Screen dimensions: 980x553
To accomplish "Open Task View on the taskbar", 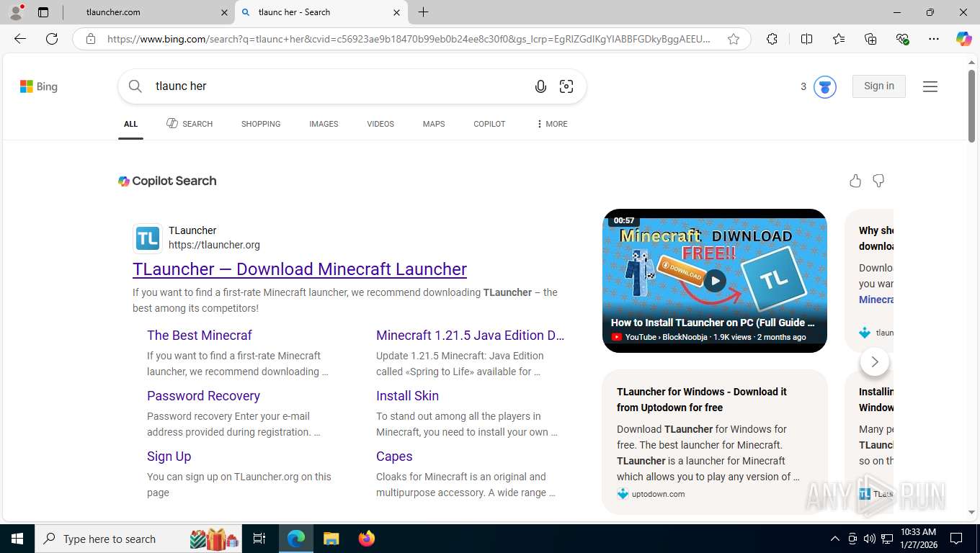I will 259,539.
